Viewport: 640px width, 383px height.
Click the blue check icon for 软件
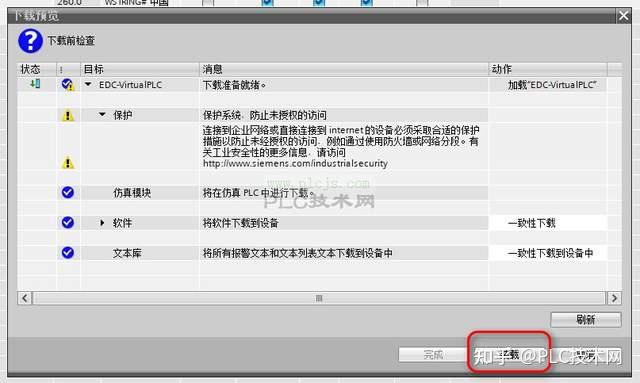68,223
